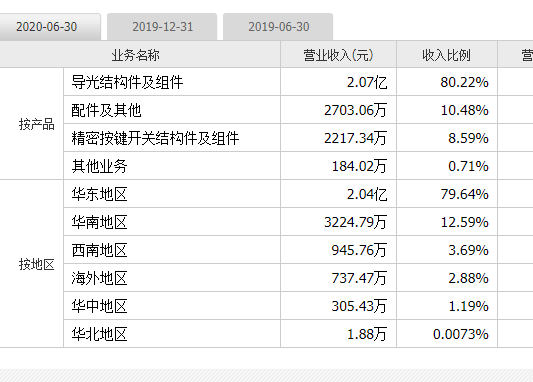Click the 收入比例 column header
The width and height of the screenshot is (533, 382).
click(x=446, y=55)
